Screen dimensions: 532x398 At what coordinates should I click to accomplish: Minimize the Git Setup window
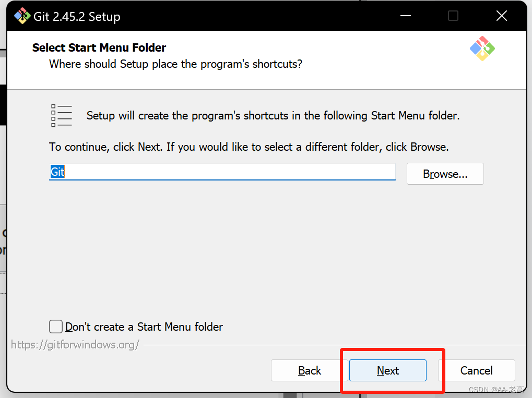[x=406, y=16]
